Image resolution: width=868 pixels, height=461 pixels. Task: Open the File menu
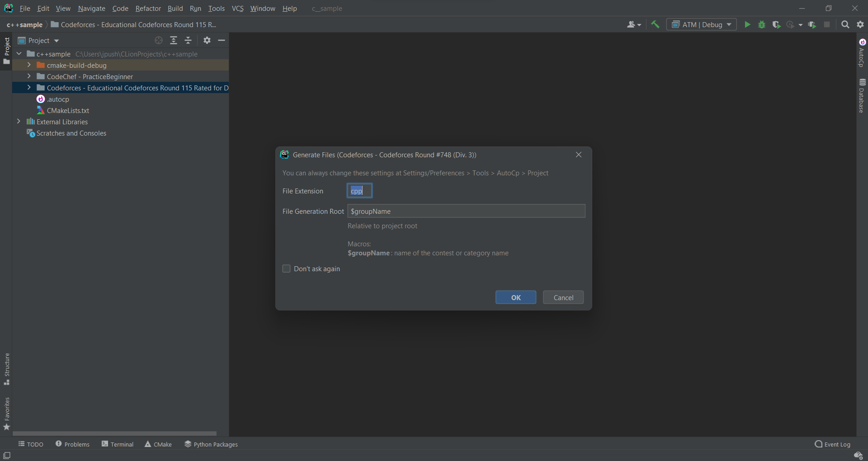click(x=25, y=9)
